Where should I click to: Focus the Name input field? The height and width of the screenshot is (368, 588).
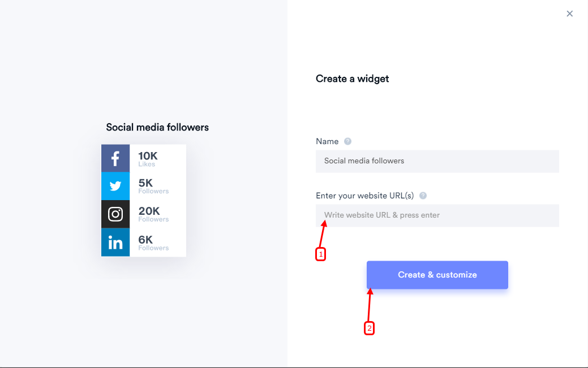tap(437, 161)
